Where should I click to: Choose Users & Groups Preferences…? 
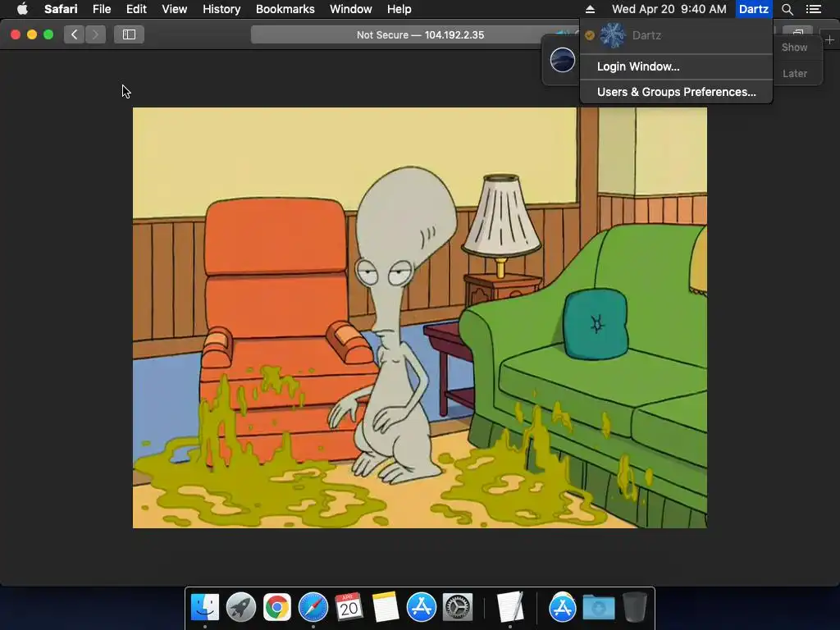coord(676,92)
